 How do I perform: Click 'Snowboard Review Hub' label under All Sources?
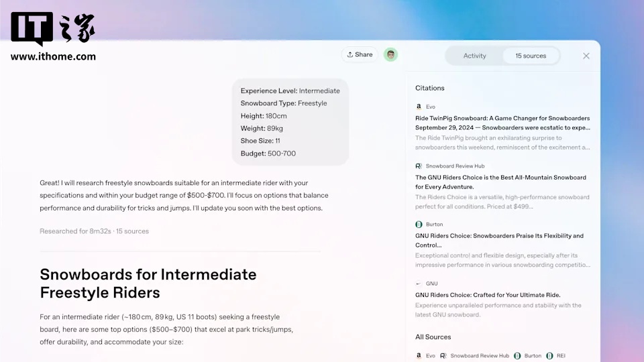tap(480, 356)
